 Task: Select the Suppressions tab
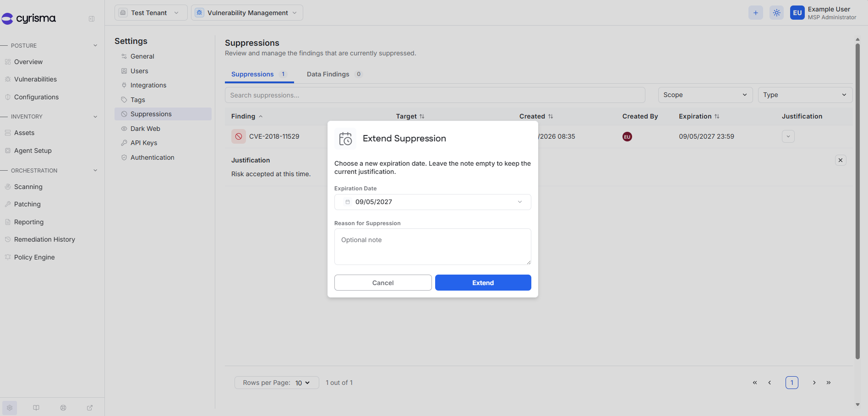(x=259, y=74)
